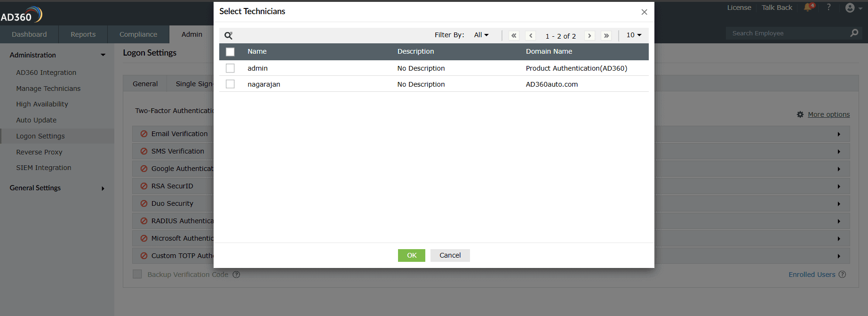Viewport: 868px width, 316px height.
Task: Open Reverse Proxy in sidebar
Action: pos(39,152)
